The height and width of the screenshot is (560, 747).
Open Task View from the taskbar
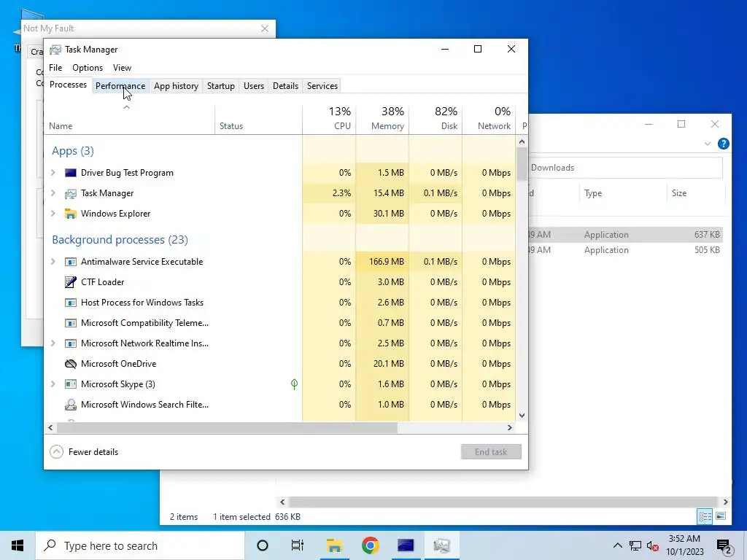[298, 545]
